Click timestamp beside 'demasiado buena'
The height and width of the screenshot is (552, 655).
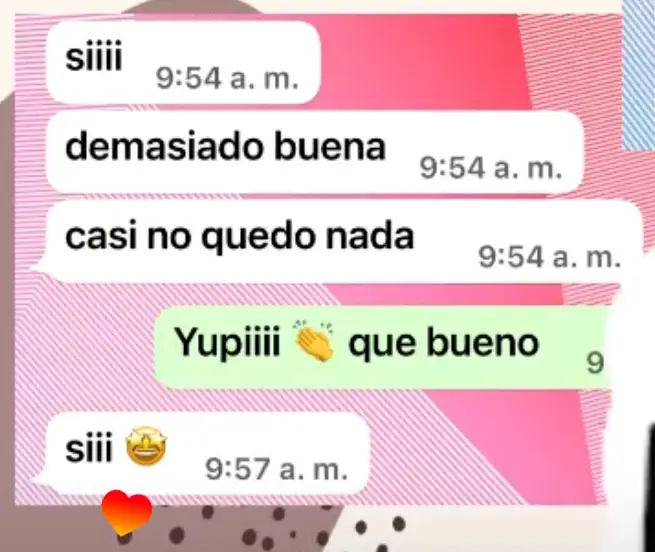tap(490, 168)
